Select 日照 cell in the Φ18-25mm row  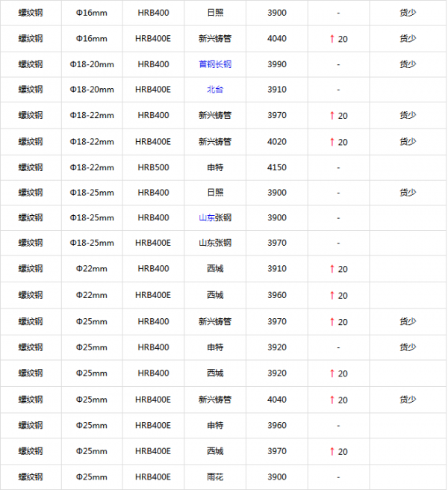click(x=215, y=193)
